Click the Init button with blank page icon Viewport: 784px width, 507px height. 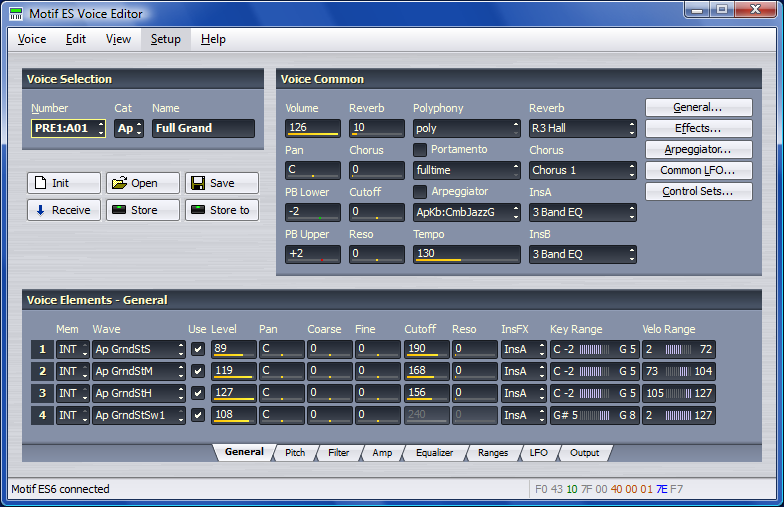click(64, 183)
